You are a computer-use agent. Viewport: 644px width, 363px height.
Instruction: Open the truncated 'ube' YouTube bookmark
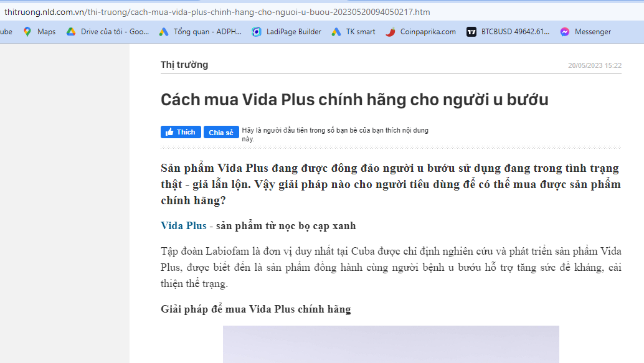(6, 32)
